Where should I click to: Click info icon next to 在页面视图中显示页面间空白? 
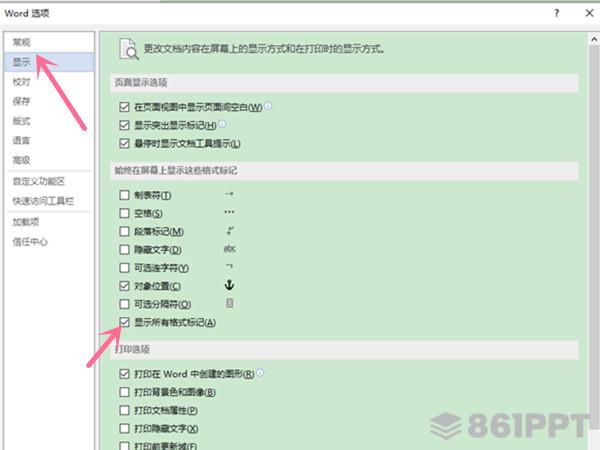coord(268,106)
